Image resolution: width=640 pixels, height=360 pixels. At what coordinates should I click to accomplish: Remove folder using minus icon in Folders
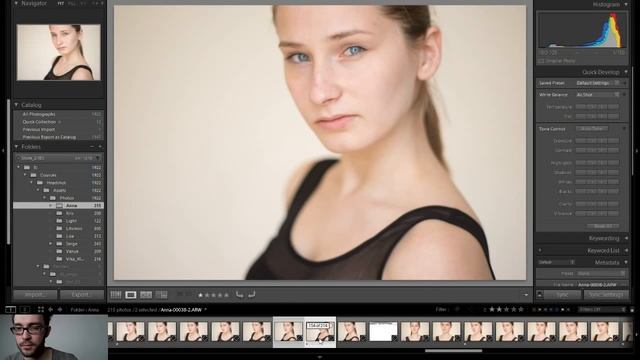coord(92,147)
